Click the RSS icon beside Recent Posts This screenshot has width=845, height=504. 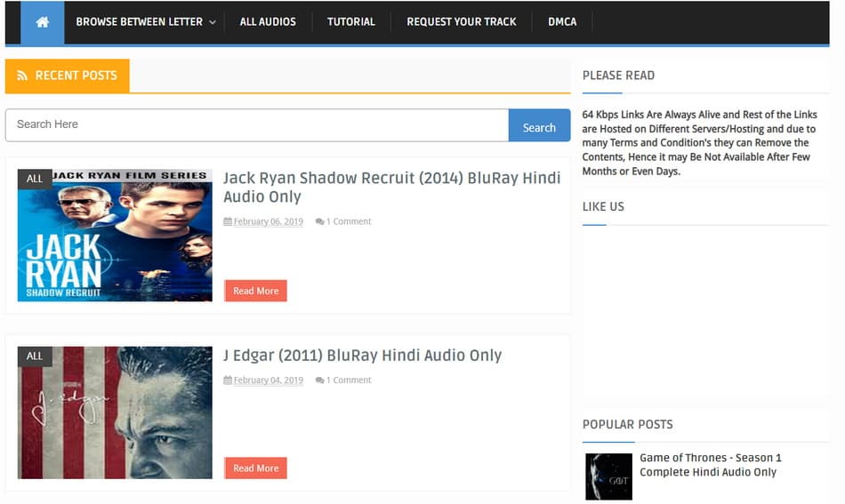click(x=21, y=76)
